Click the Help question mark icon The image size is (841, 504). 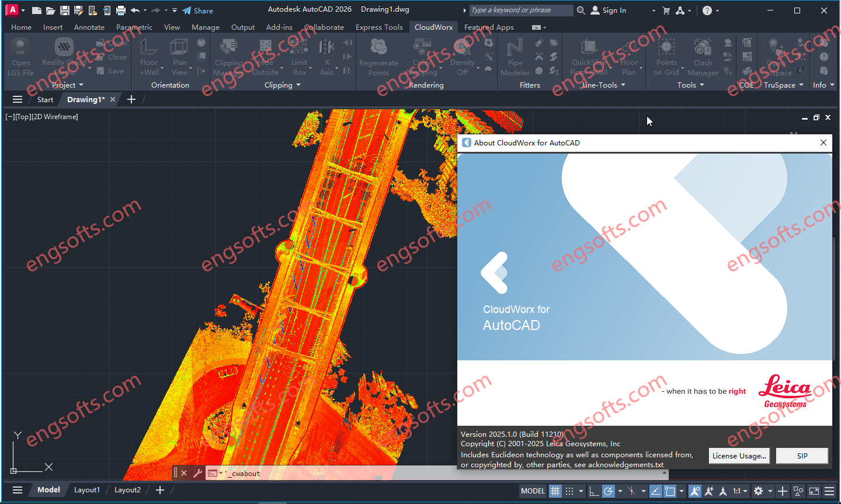pos(707,11)
